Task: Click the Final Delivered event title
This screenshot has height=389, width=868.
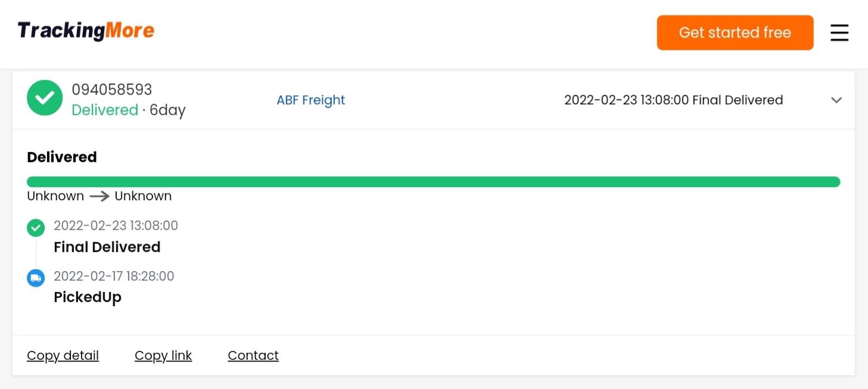Action: pyautogui.click(x=107, y=247)
